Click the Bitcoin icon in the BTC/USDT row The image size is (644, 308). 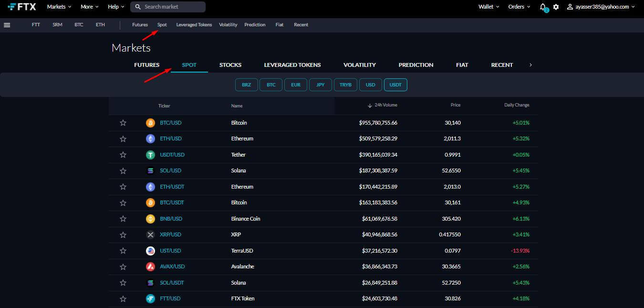coord(150,202)
